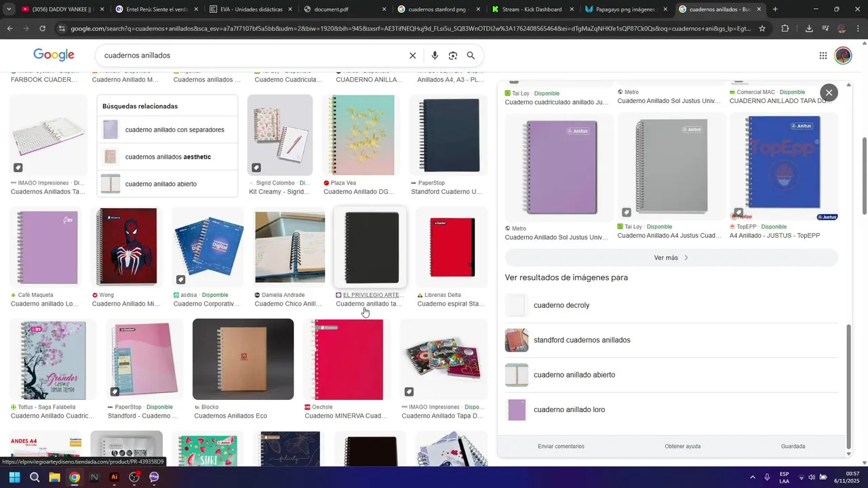Image resolution: width=868 pixels, height=488 pixels.
Task: Select related search cuadernos anillados aesthetic
Action: pyautogui.click(x=167, y=157)
